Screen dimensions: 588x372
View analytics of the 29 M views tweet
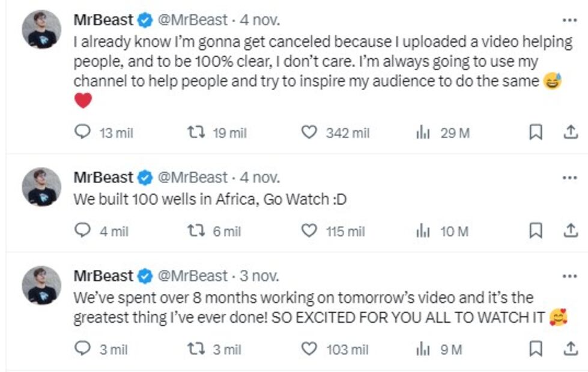pyautogui.click(x=423, y=133)
